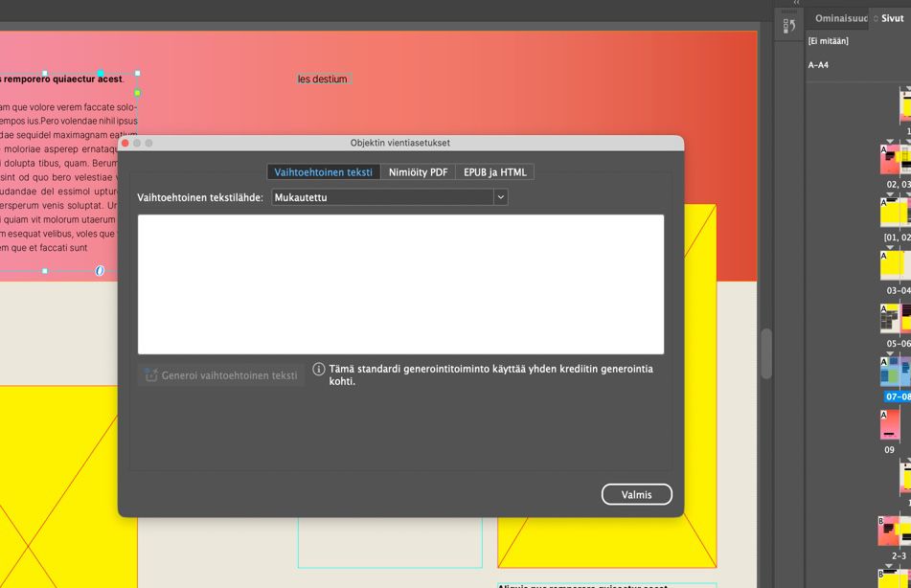Select page 09 thumbnail

tap(890, 425)
